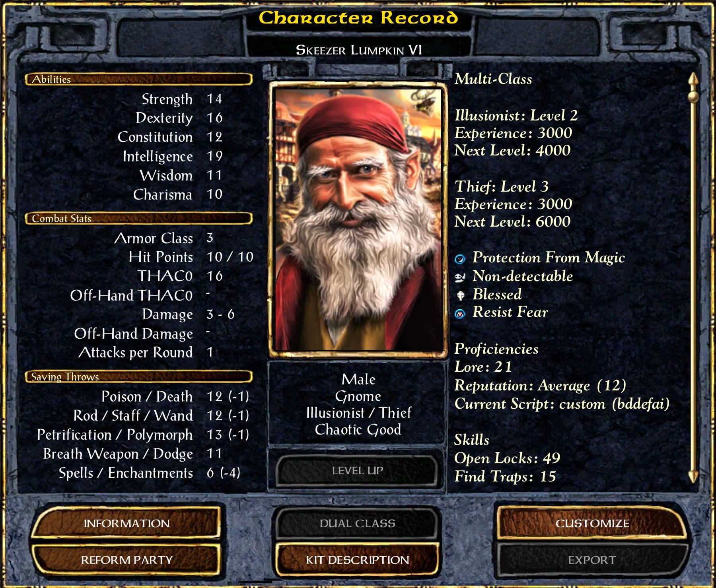Click Skeezer Lumpkin's character portrait
This screenshot has width=716, height=588.
pyautogui.click(x=358, y=219)
